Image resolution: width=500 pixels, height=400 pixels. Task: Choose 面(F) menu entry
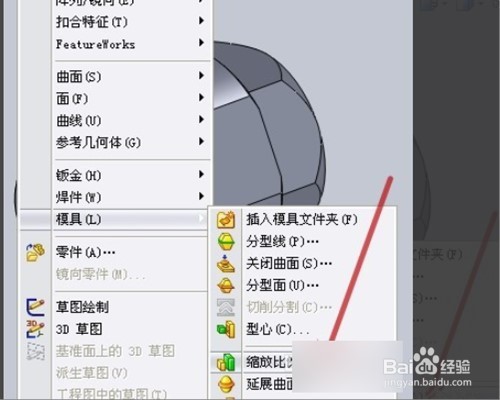point(132,98)
